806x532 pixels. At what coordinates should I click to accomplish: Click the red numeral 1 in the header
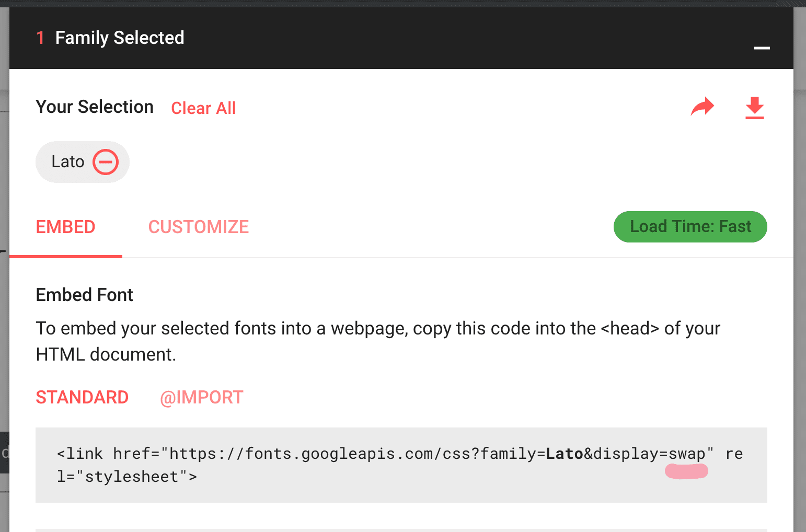(41, 37)
